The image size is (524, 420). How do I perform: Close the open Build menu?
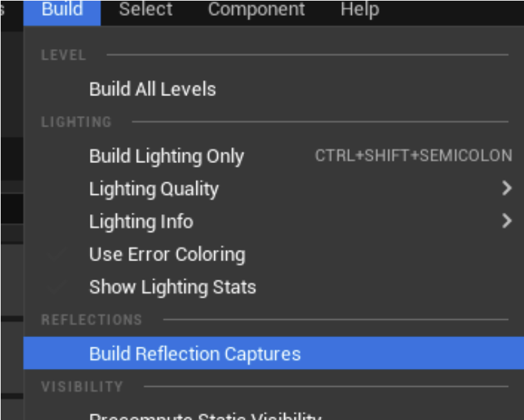coord(62,10)
